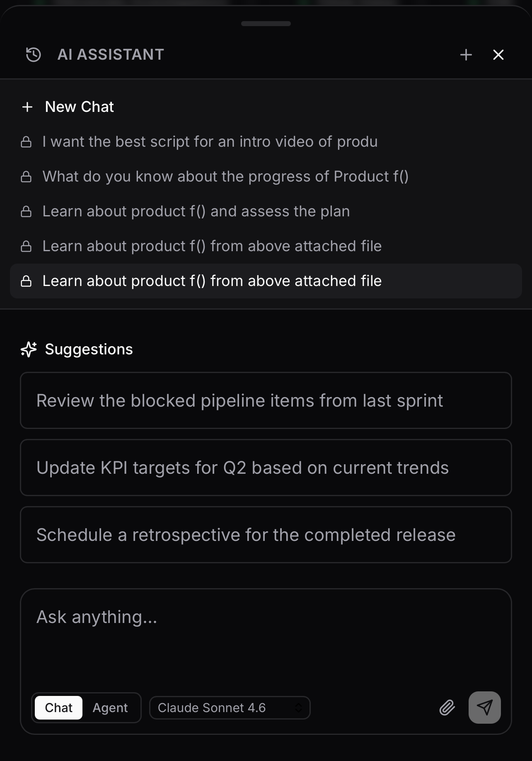Switch to Agent mode
Screen dimensions: 532x761
(x=110, y=708)
